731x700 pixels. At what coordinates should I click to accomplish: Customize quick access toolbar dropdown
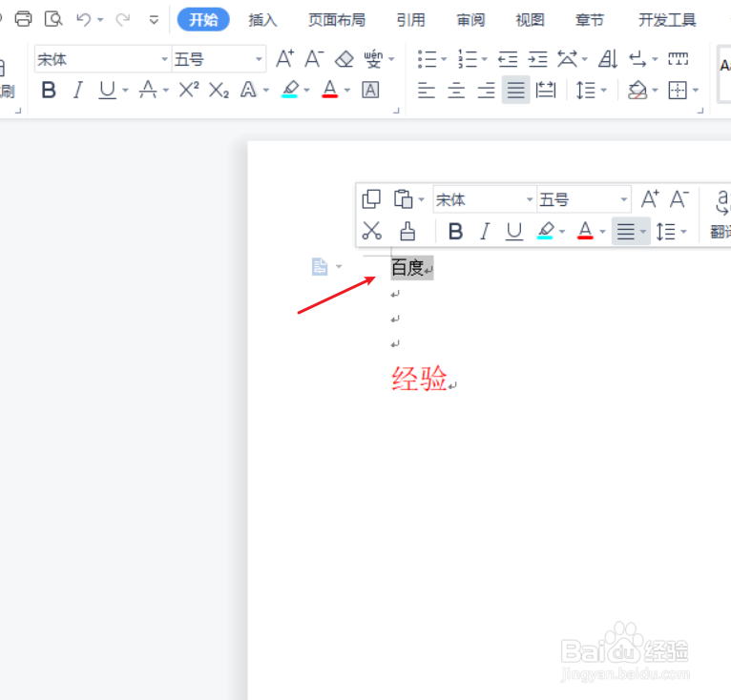tap(154, 20)
